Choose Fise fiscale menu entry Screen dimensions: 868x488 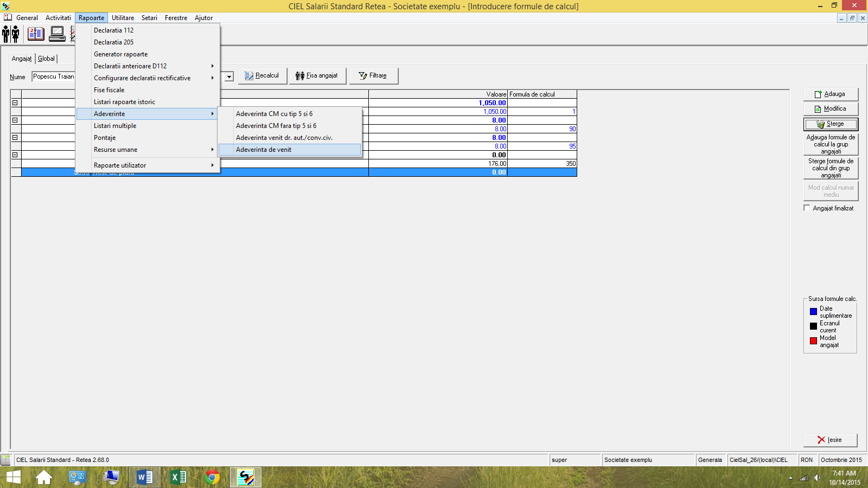(x=148, y=90)
